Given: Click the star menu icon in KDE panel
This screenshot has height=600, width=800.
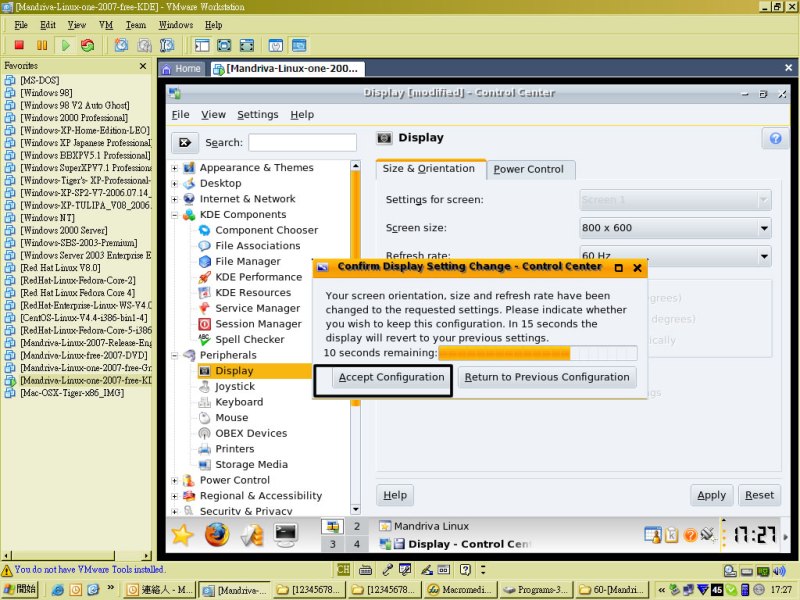Looking at the screenshot, I should tap(182, 535).
